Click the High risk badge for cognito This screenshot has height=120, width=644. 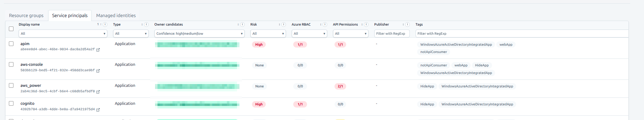[259, 104]
